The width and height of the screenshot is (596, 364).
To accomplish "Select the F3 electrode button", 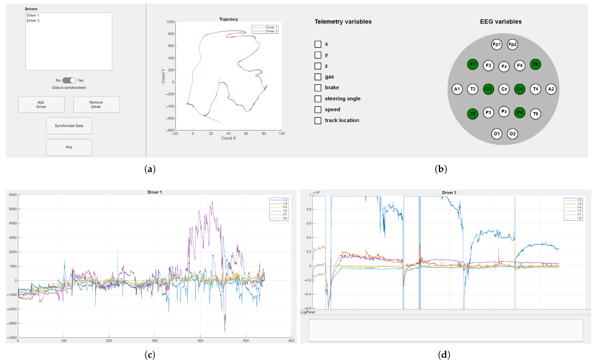I will point(488,66).
